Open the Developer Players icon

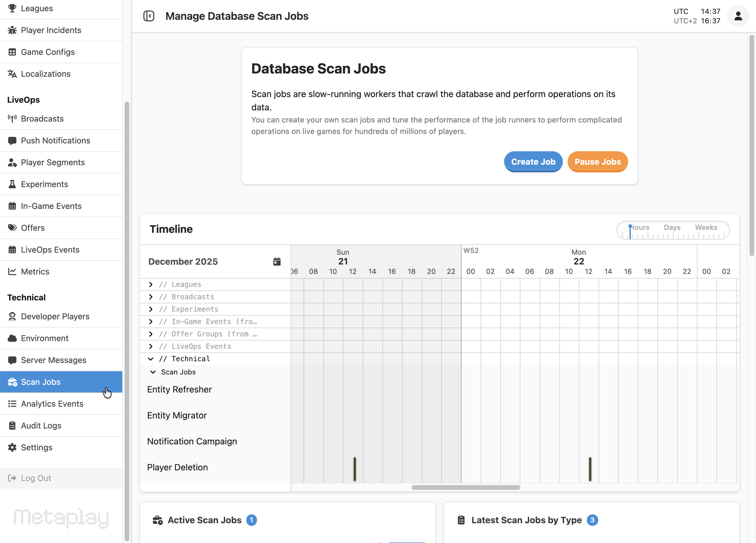pos(13,316)
